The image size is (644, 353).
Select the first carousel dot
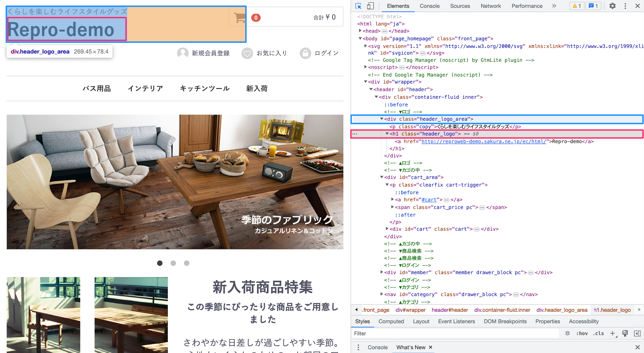pos(160,263)
